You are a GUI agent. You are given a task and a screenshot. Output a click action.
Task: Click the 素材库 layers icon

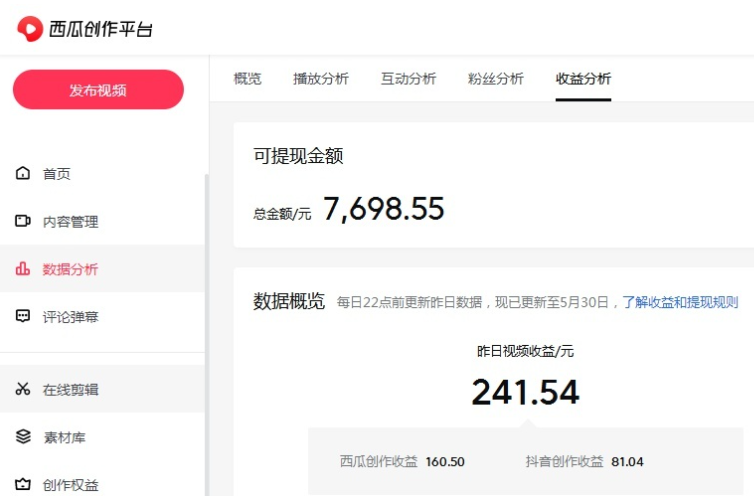point(23,436)
